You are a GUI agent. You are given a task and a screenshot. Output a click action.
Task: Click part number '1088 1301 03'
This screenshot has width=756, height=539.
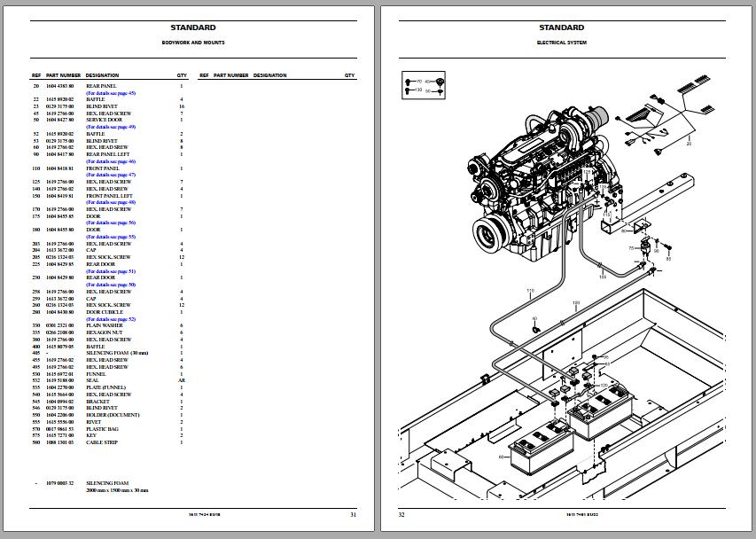click(59, 442)
